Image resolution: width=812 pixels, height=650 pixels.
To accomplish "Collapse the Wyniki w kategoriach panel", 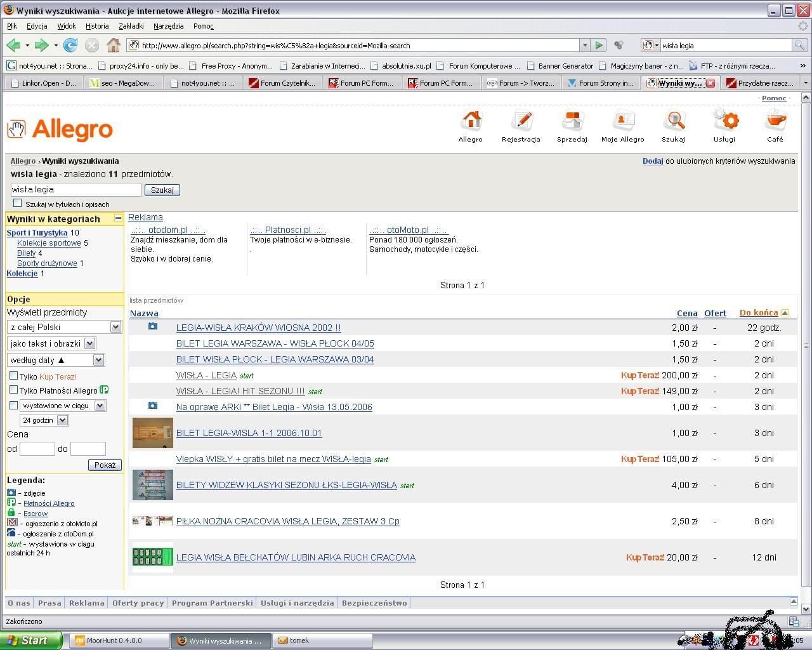I will pyautogui.click(x=118, y=218).
